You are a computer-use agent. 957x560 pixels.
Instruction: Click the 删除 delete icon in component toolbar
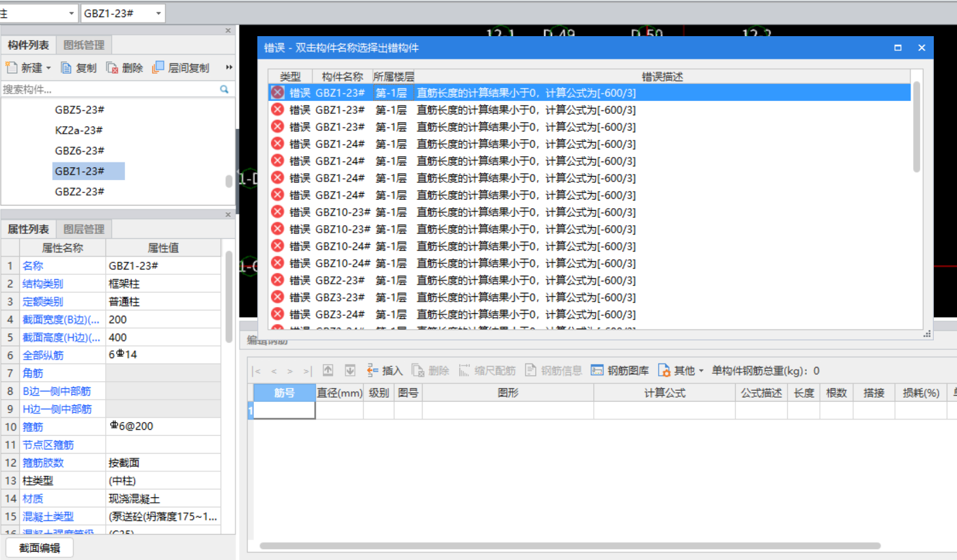click(x=112, y=68)
